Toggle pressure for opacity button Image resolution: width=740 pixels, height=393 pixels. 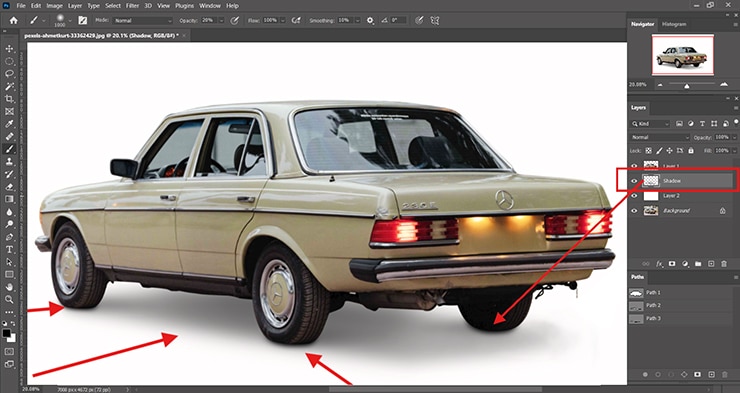[235, 20]
